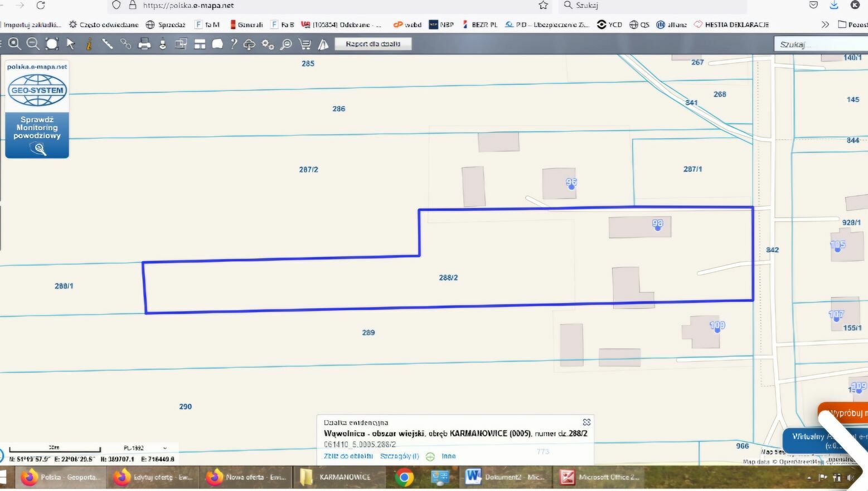The height and width of the screenshot is (491, 868).
Task: Expand the bookmarks toolbar overflow chevron
Action: click(825, 25)
